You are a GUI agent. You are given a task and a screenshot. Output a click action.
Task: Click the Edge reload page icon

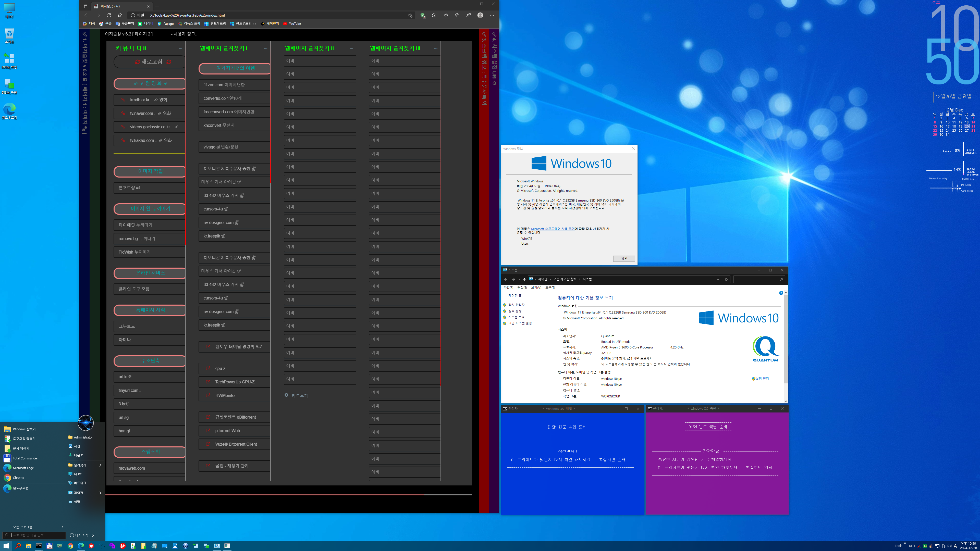click(109, 15)
